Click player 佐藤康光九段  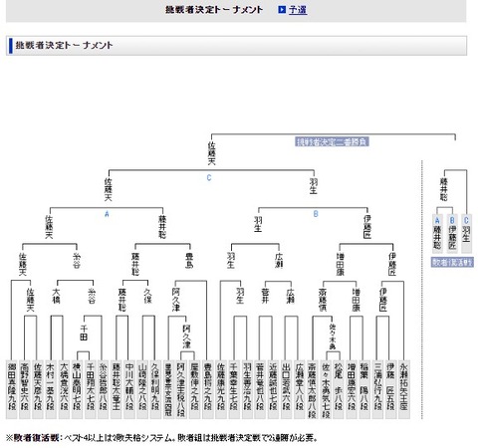pyautogui.click(x=221, y=389)
